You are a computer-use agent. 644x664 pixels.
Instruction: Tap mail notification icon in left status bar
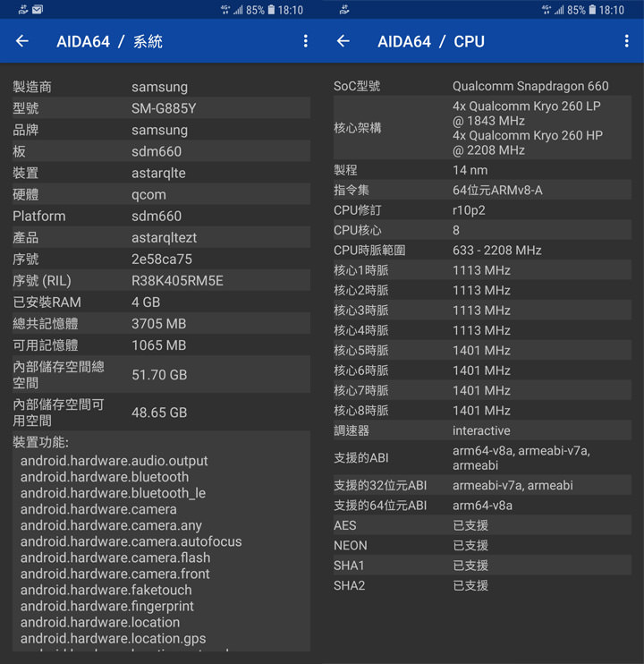[38, 9]
